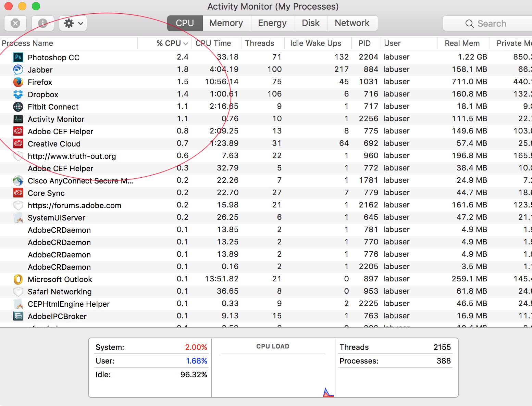The width and height of the screenshot is (532, 406).
Task: Select the Cisco AnyConnect Secure process name
Action: [80, 181]
